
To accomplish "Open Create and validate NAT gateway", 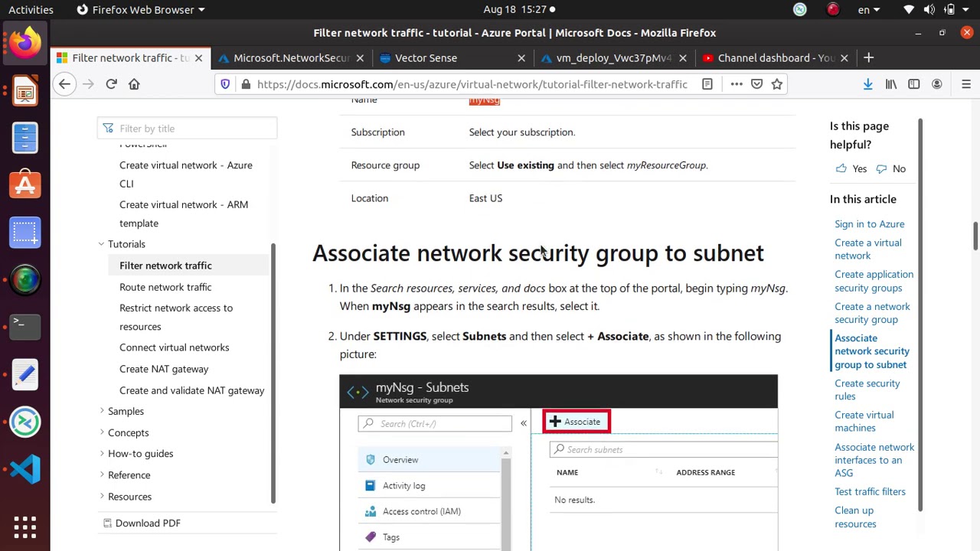I will pyautogui.click(x=191, y=390).
